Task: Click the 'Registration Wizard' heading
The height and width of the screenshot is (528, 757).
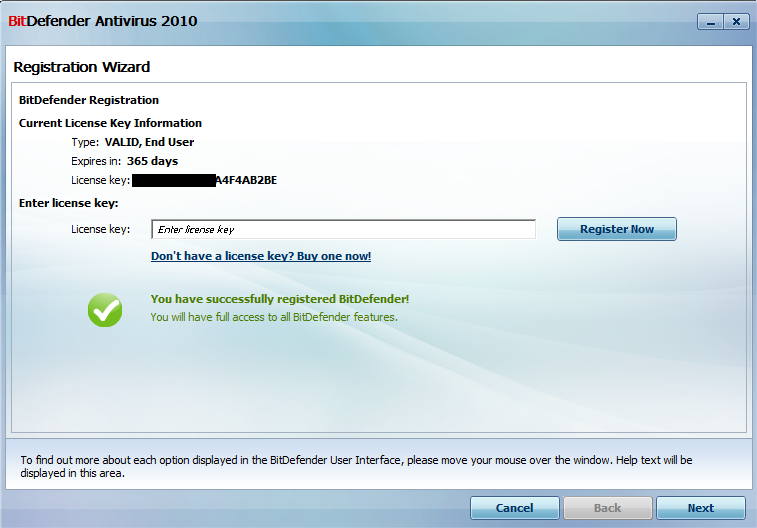Action: tap(82, 67)
